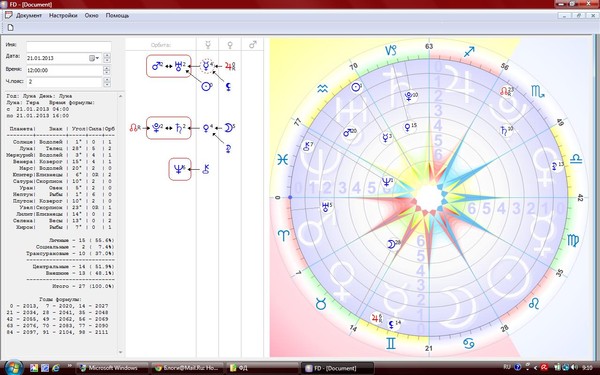Click the Sun symbol in the formula diagram
The height and width of the screenshot is (375, 600).
pyautogui.click(x=207, y=86)
